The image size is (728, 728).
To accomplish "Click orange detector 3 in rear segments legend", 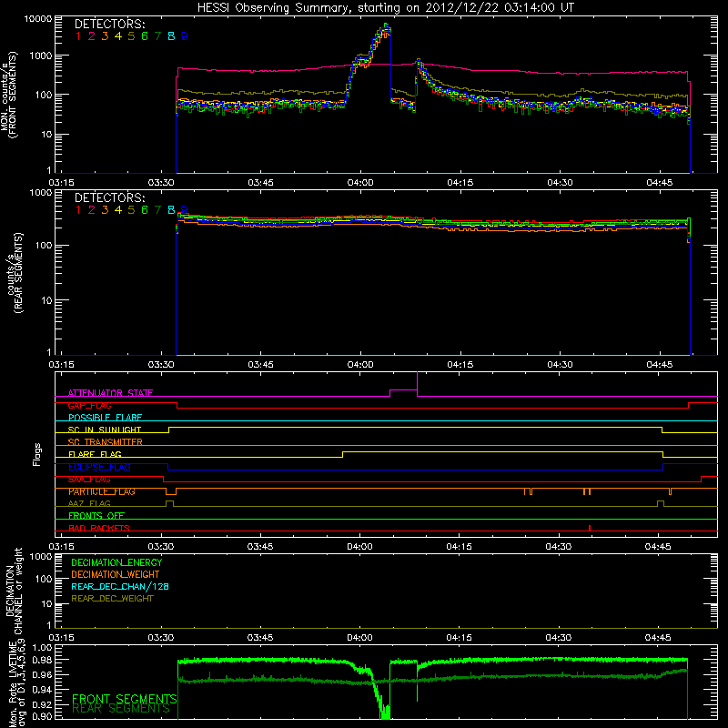I will (105, 210).
